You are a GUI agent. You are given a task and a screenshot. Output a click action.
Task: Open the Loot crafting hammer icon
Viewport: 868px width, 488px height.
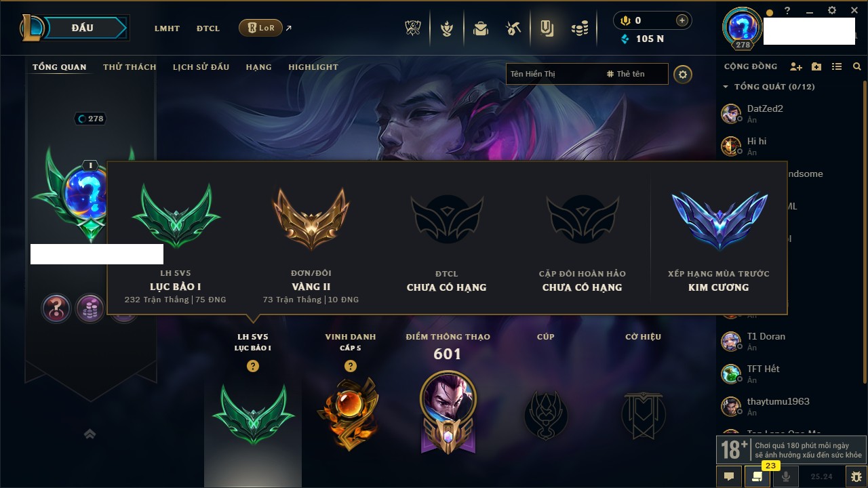point(513,28)
